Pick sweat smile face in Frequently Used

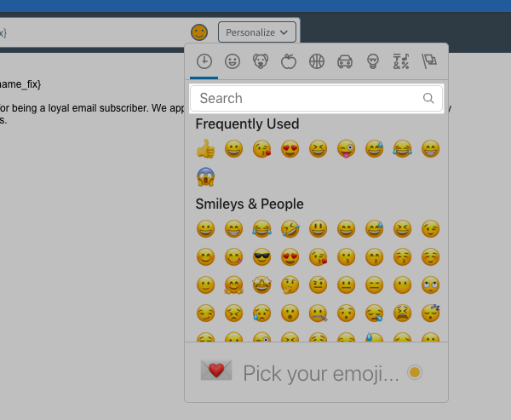[x=374, y=149]
